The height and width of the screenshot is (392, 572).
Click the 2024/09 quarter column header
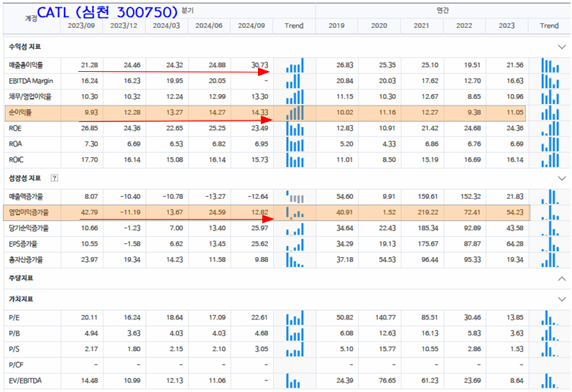(252, 26)
